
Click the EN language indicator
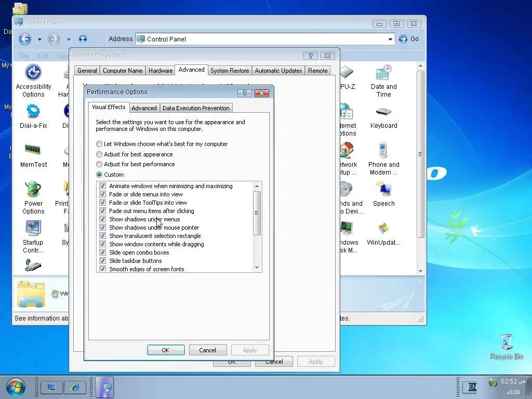coord(472,387)
